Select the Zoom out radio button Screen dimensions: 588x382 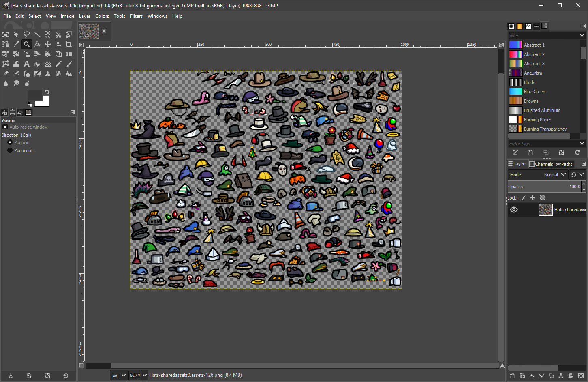pyautogui.click(x=10, y=150)
